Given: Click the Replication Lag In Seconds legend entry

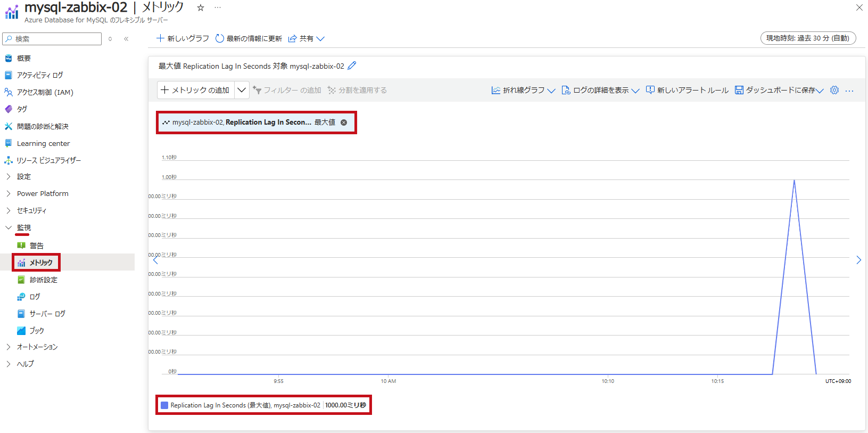Looking at the screenshot, I should pos(263,405).
